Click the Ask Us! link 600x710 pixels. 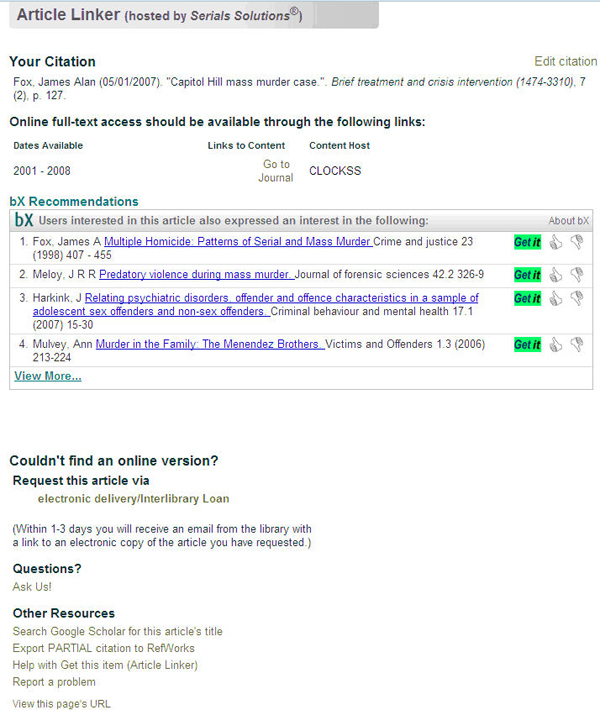click(32, 587)
